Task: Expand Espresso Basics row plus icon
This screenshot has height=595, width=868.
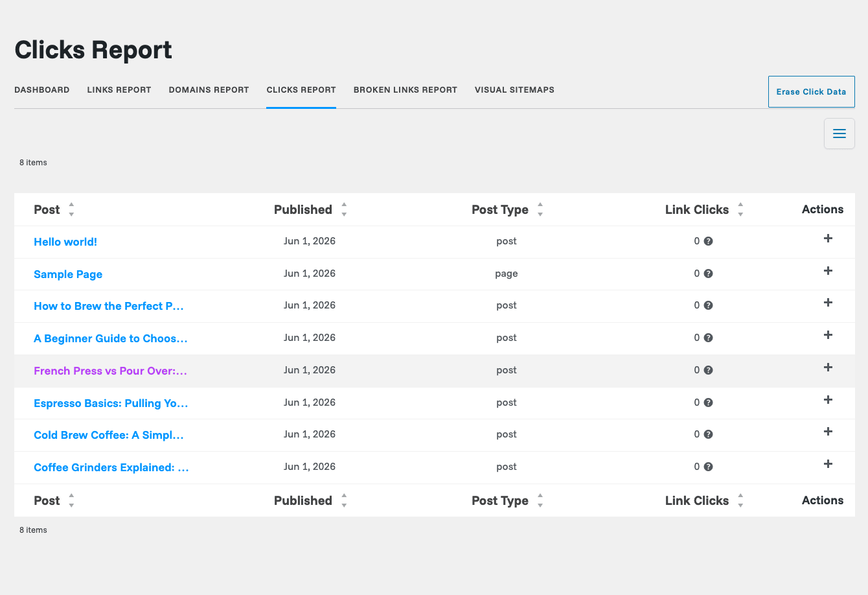Action: [828, 400]
